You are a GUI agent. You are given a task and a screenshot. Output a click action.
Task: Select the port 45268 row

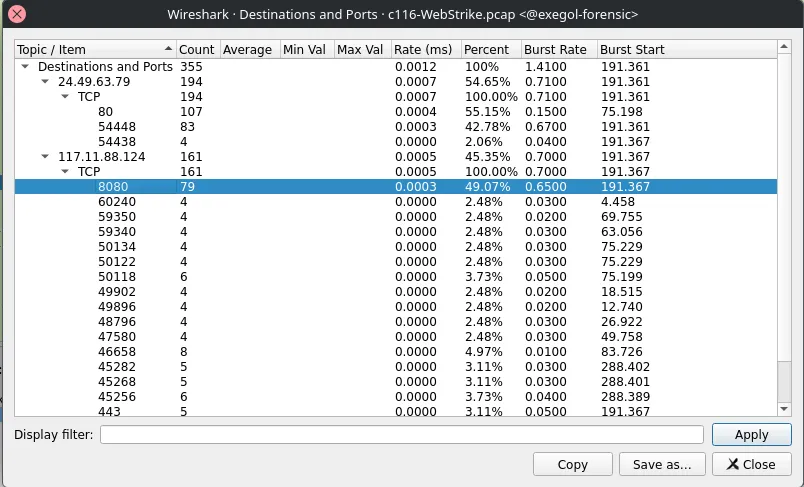click(x=396, y=381)
